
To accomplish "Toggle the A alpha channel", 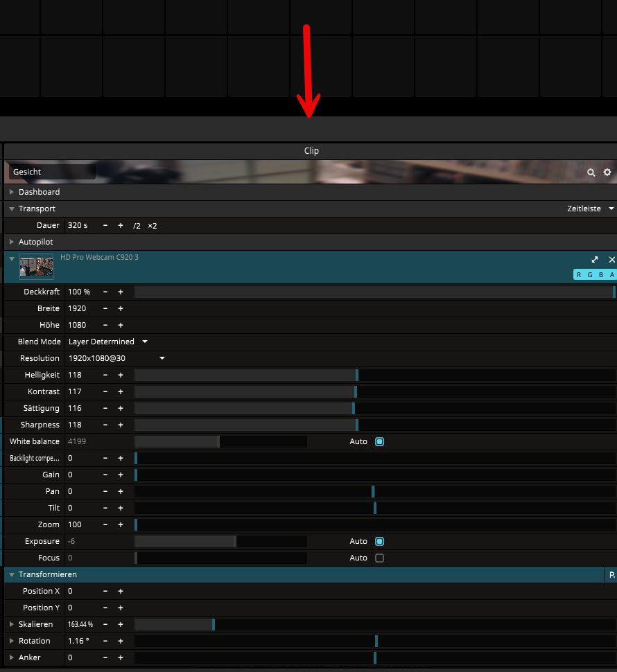I will click(x=611, y=275).
